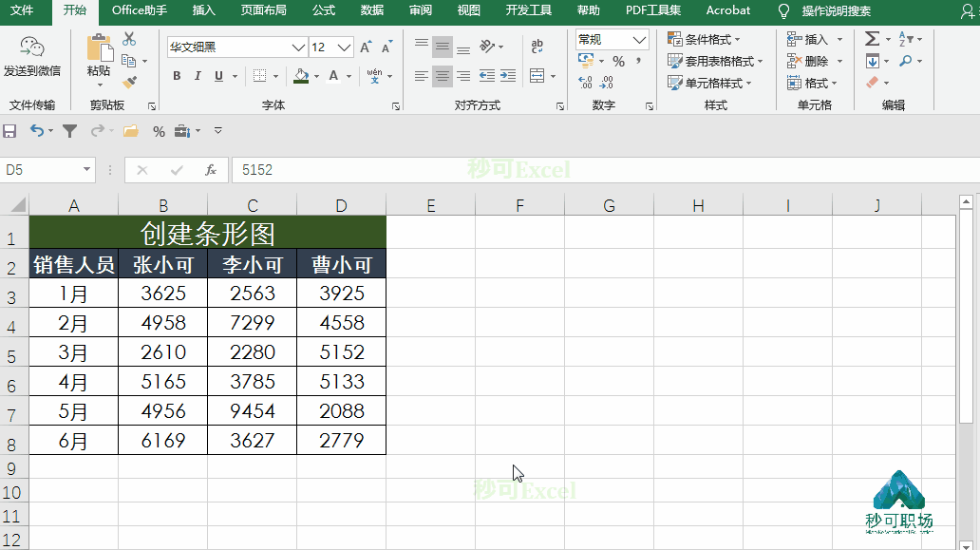Switch to the 公式 Formulas tab
The image size is (980, 550).
coord(324,10)
